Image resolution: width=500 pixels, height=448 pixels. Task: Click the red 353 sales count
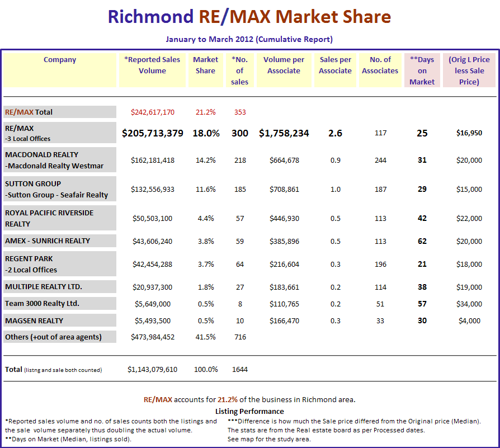coord(240,112)
